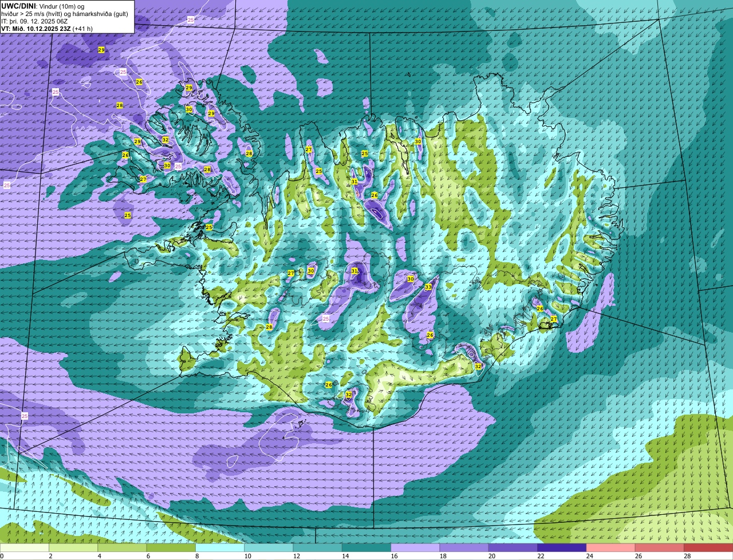Click the 0–2 m/s pale yellow legend swatch
The height and width of the screenshot is (560, 733).
25,547
